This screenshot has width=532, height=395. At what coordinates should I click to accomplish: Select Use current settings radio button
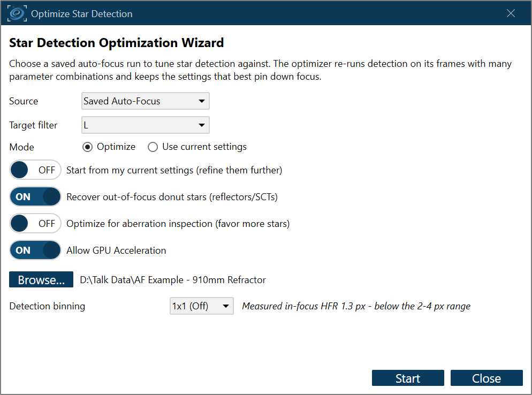pyautogui.click(x=153, y=147)
